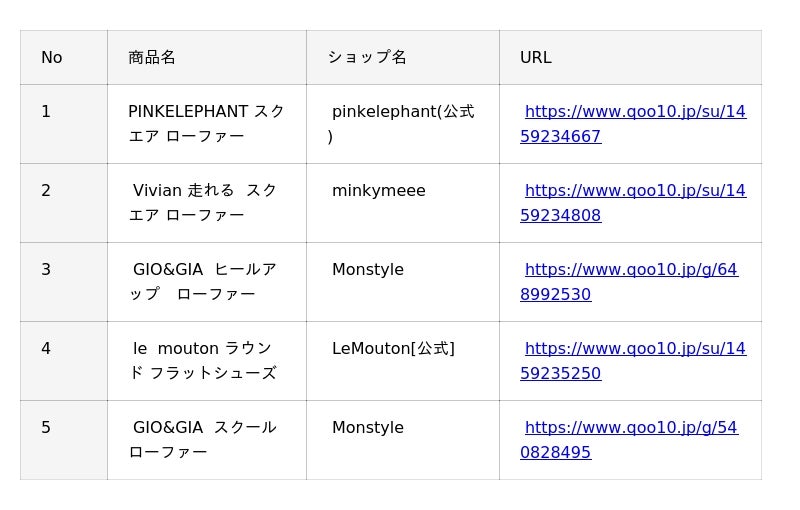Click the URL column header
800x510 pixels.
(535, 58)
